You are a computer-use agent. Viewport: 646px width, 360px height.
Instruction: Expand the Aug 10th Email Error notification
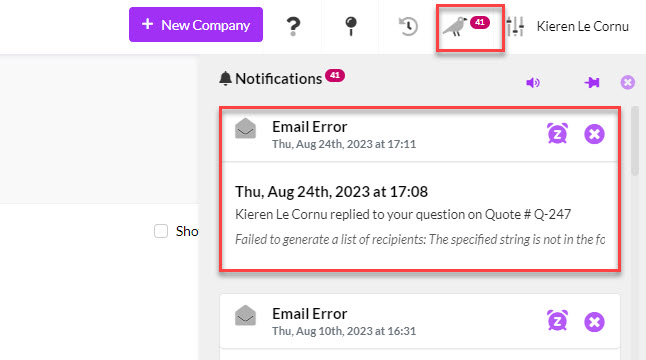click(420, 321)
